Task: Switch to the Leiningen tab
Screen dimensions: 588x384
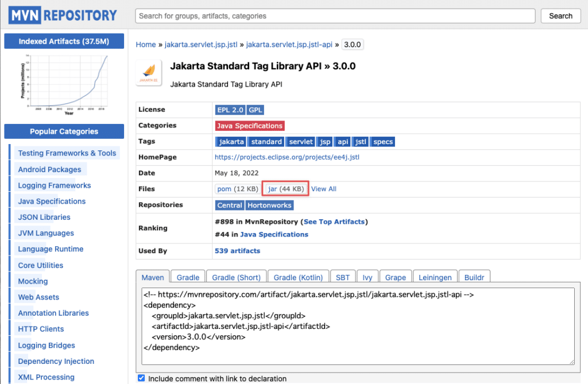Action: [x=435, y=277]
